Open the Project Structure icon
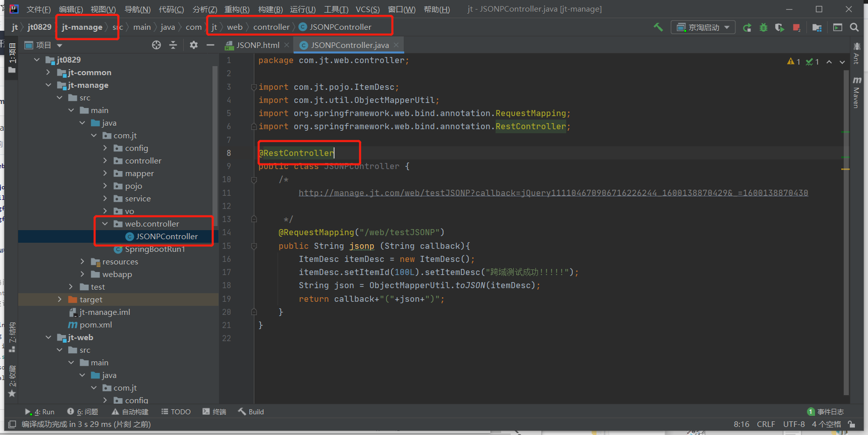The image size is (868, 435). [817, 27]
